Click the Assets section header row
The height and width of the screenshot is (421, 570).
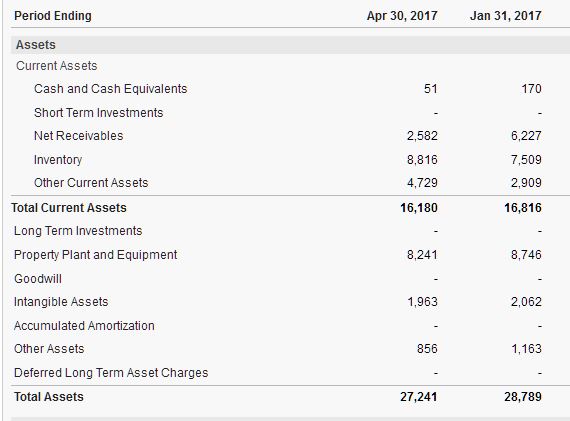[x=290, y=45]
